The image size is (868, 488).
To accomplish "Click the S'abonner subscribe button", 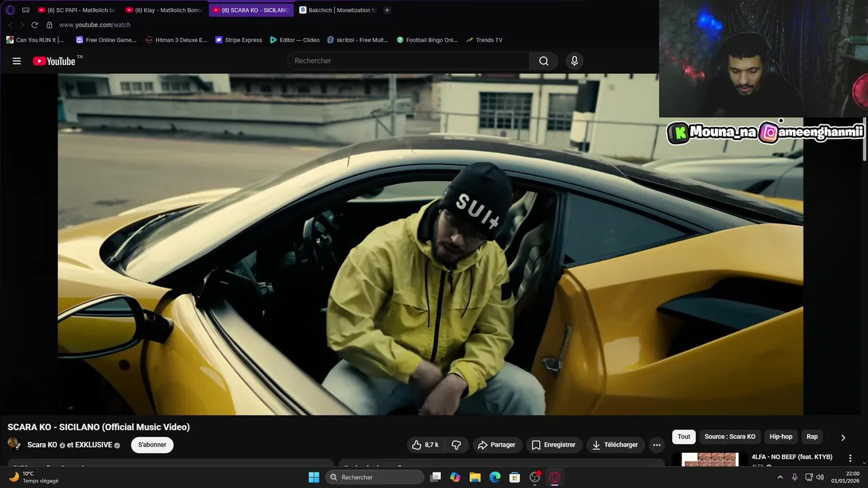I will (152, 445).
